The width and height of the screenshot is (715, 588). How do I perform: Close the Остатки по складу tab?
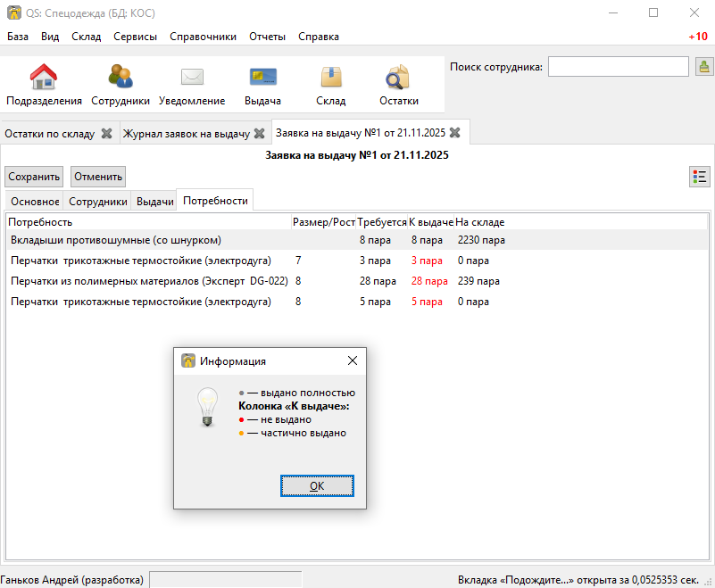point(106,133)
